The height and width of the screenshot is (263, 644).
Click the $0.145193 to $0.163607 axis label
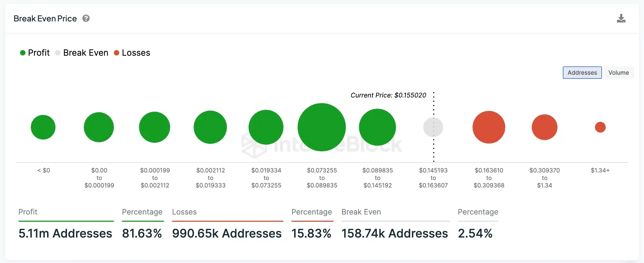[x=433, y=178]
